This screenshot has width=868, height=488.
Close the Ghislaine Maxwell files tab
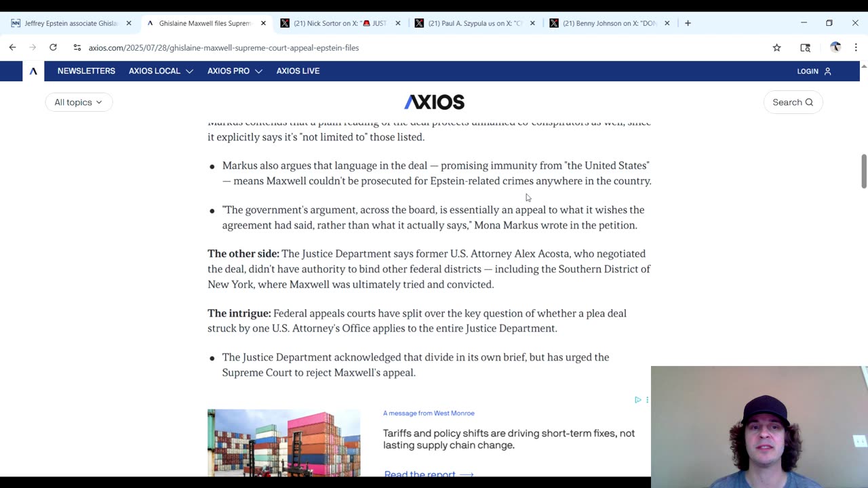[263, 23]
